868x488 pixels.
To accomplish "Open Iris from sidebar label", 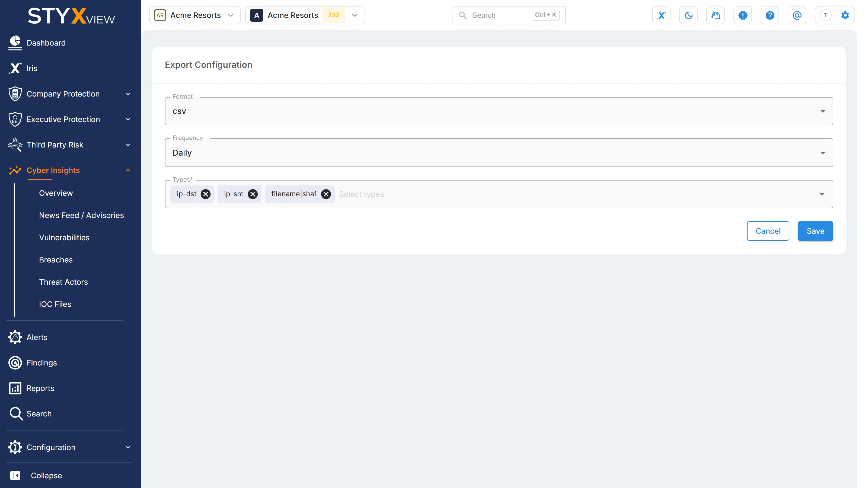I will pos(32,68).
